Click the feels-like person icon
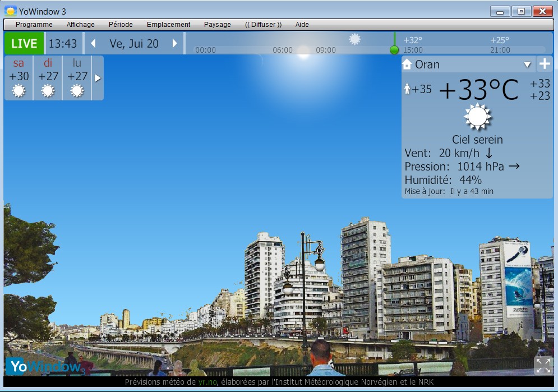This screenshot has width=558, height=392. click(x=408, y=89)
